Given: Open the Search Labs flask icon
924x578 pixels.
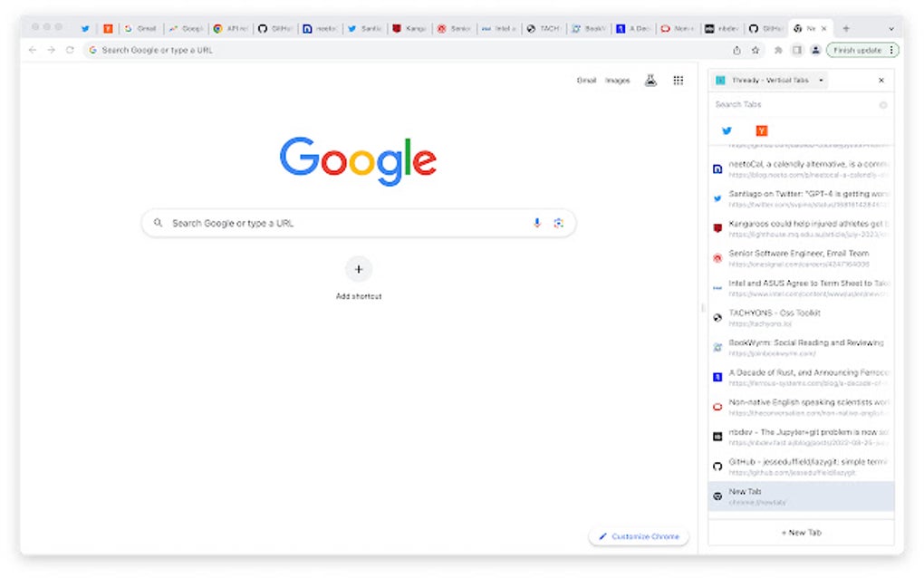Looking at the screenshot, I should coord(650,80).
